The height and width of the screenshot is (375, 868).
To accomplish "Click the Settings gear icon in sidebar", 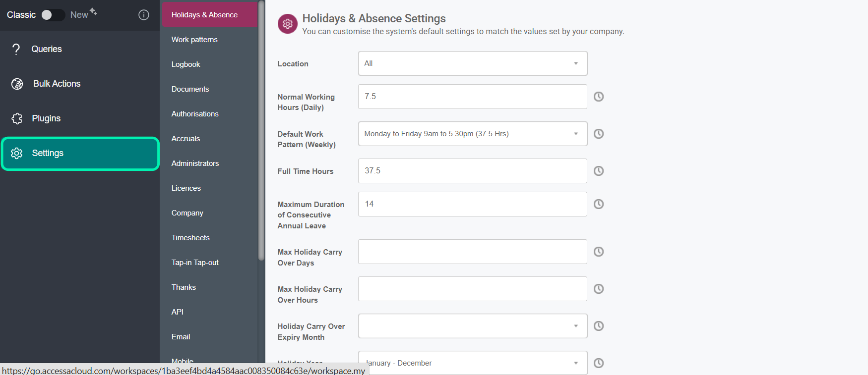I will click(x=17, y=153).
